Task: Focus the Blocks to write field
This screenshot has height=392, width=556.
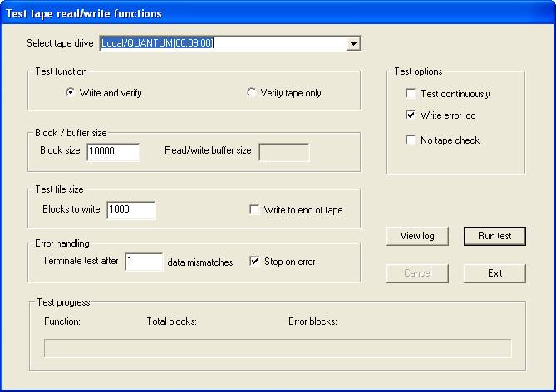Action: coord(130,210)
